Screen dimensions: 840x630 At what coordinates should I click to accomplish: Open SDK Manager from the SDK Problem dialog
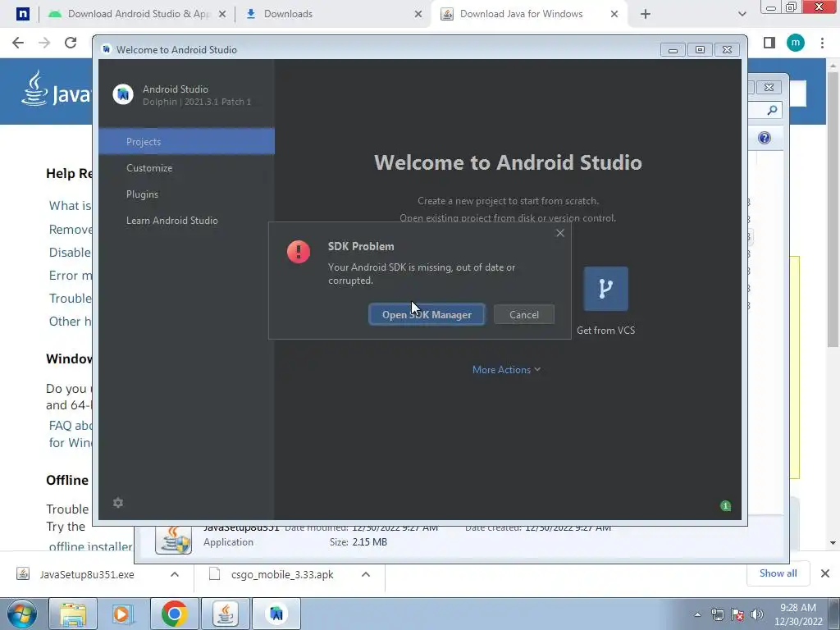(x=427, y=314)
